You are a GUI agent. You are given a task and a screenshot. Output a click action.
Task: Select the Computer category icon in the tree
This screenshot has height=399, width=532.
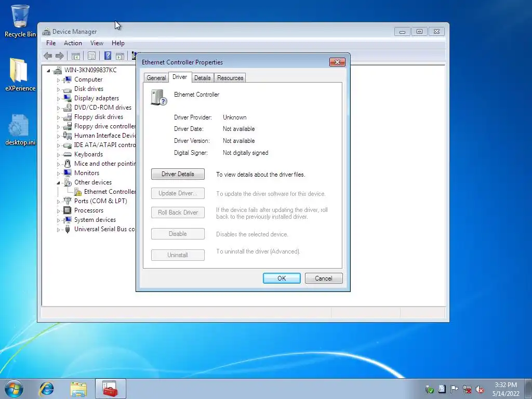tap(68, 79)
